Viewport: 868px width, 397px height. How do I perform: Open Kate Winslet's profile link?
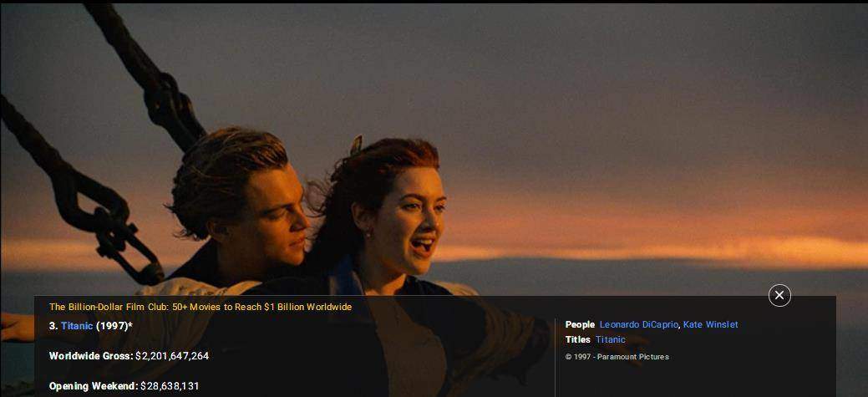coord(710,324)
